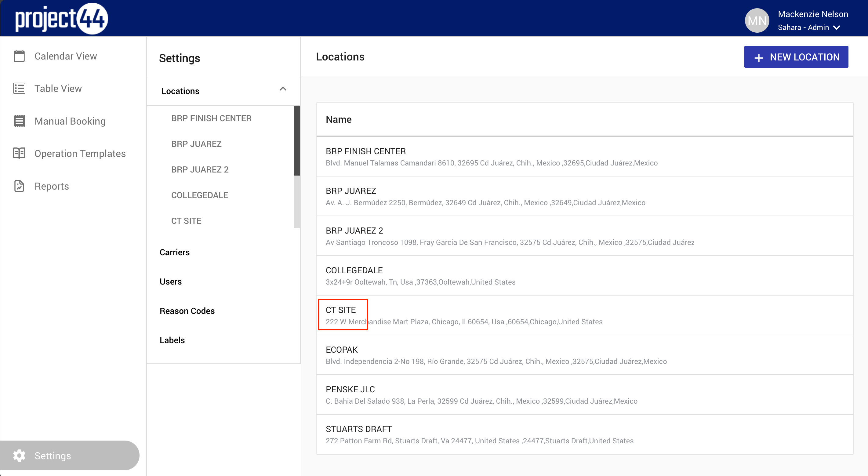Open the Calendar View icon
Image resolution: width=868 pixels, height=476 pixels.
(19, 56)
